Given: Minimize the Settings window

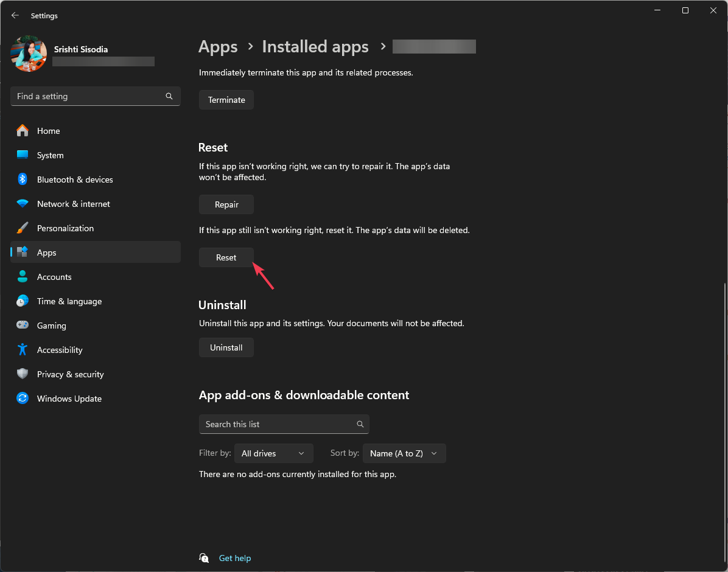Looking at the screenshot, I should pyautogui.click(x=657, y=10).
